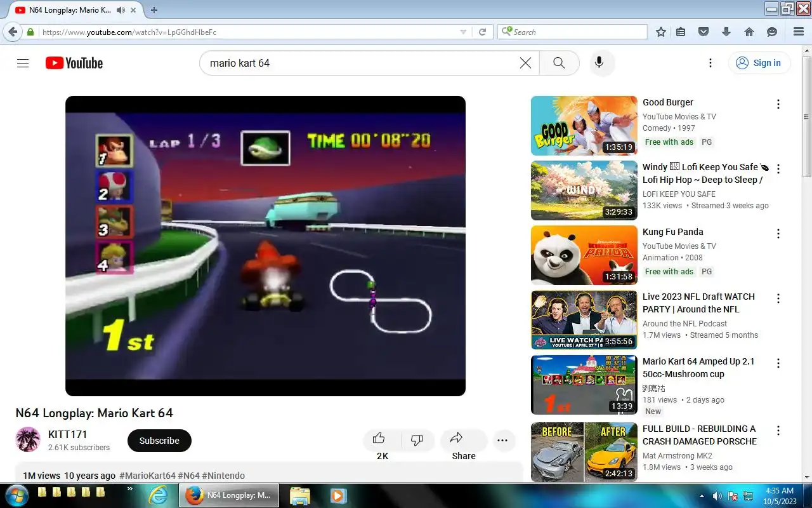Show hidden system tray icons arrow
The width and height of the screenshot is (812, 508).
(702, 496)
